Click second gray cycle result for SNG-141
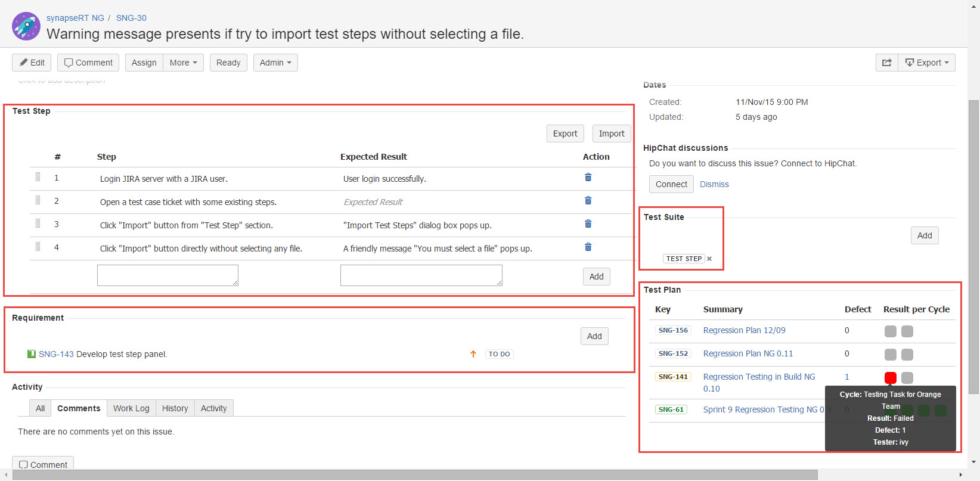Screen dimensions: 980x481 907,377
